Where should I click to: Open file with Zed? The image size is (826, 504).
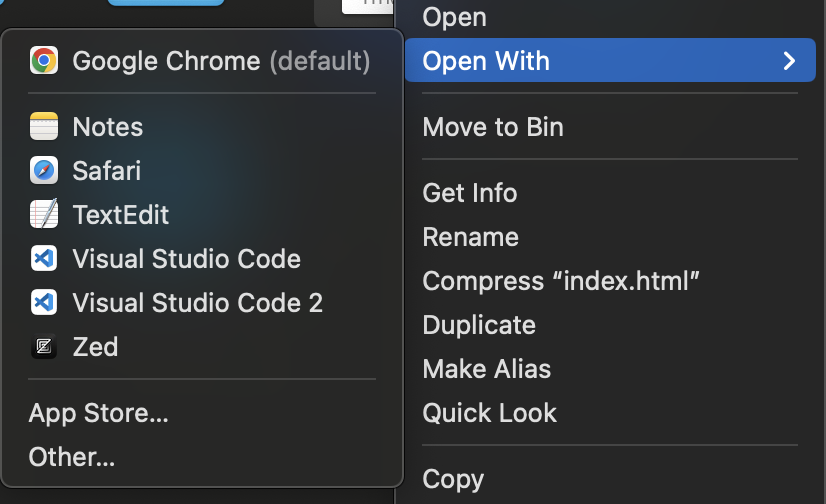point(202,347)
